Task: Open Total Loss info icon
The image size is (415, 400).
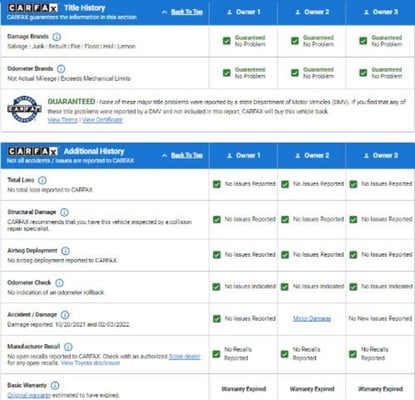Action: coord(42,180)
